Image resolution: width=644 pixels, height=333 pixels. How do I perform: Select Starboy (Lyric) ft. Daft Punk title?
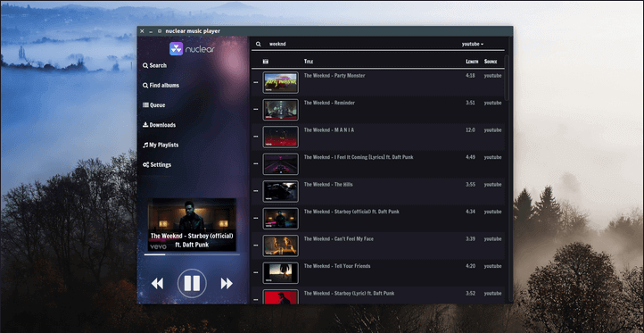(349, 293)
